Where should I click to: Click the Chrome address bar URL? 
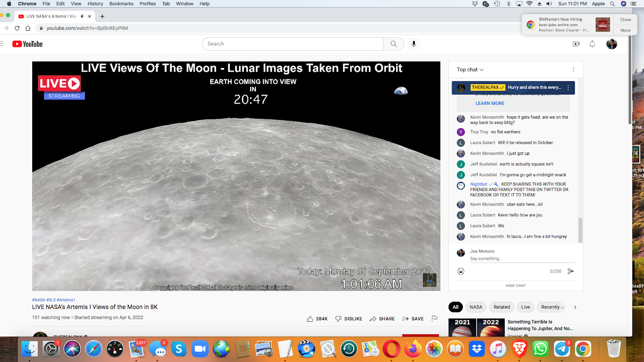[x=87, y=28]
